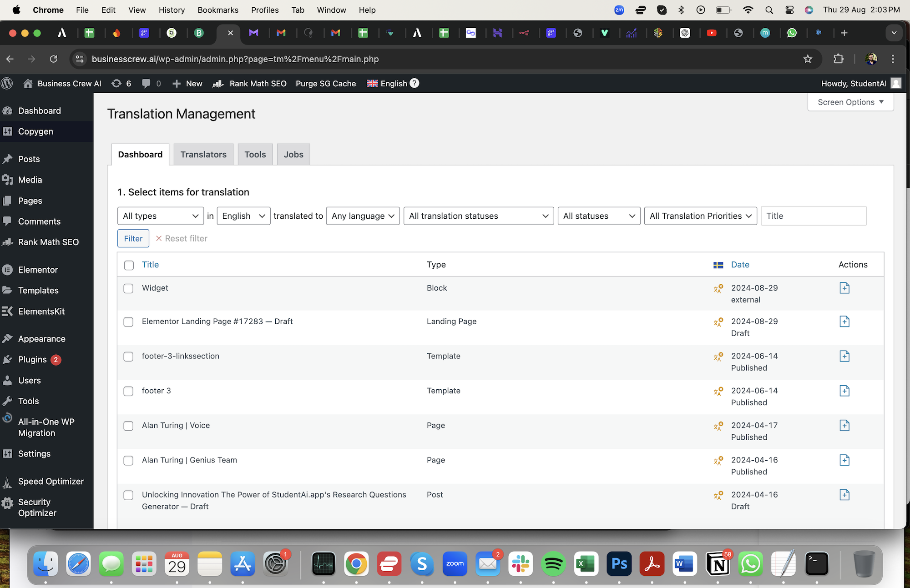Open All Translation Priorities dropdown
The width and height of the screenshot is (910, 588).
click(701, 216)
